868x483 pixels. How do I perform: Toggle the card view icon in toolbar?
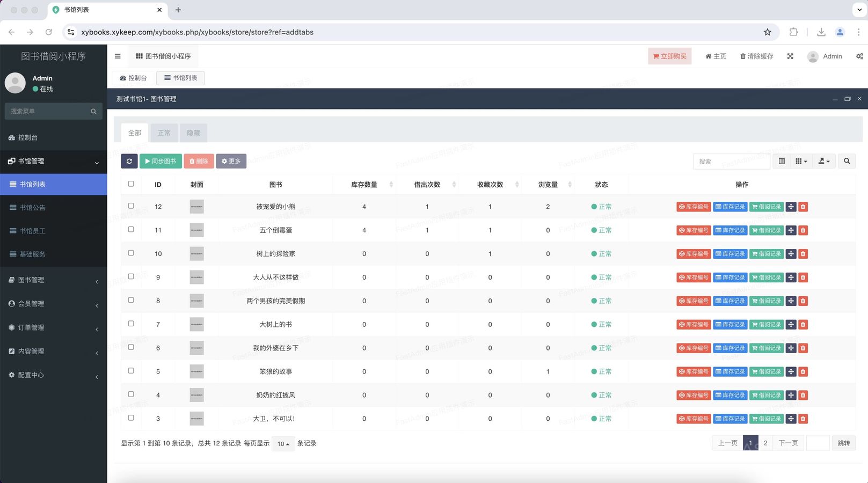(x=782, y=161)
